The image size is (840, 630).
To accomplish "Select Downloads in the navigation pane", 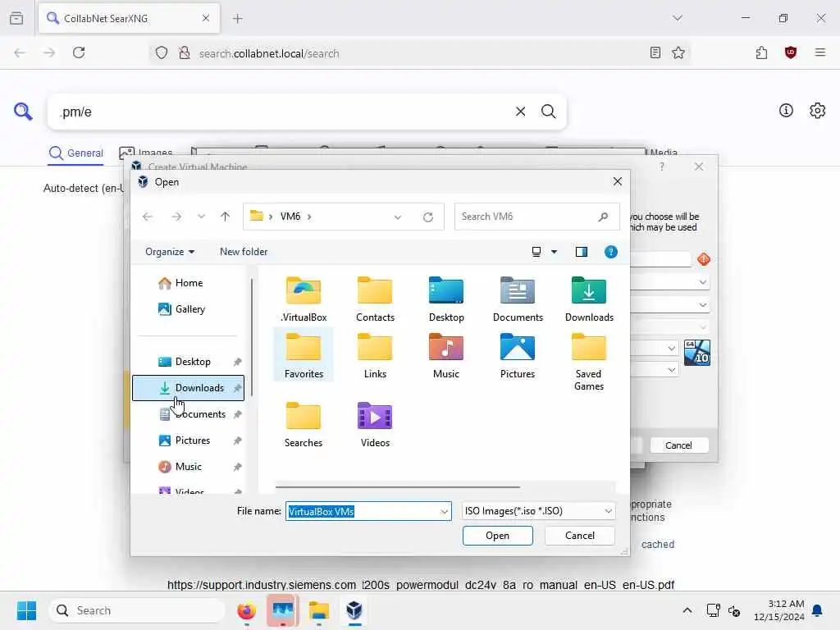I will pyautogui.click(x=188, y=388).
